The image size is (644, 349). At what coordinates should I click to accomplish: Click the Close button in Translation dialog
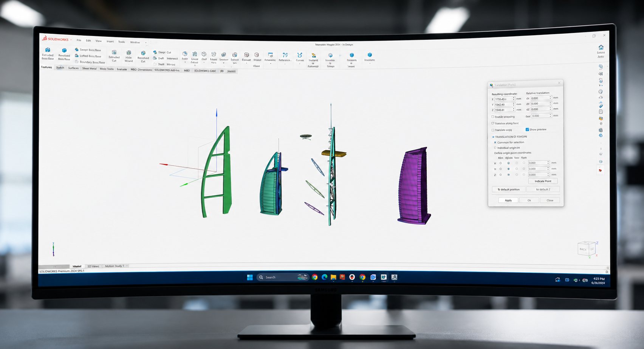pos(550,200)
